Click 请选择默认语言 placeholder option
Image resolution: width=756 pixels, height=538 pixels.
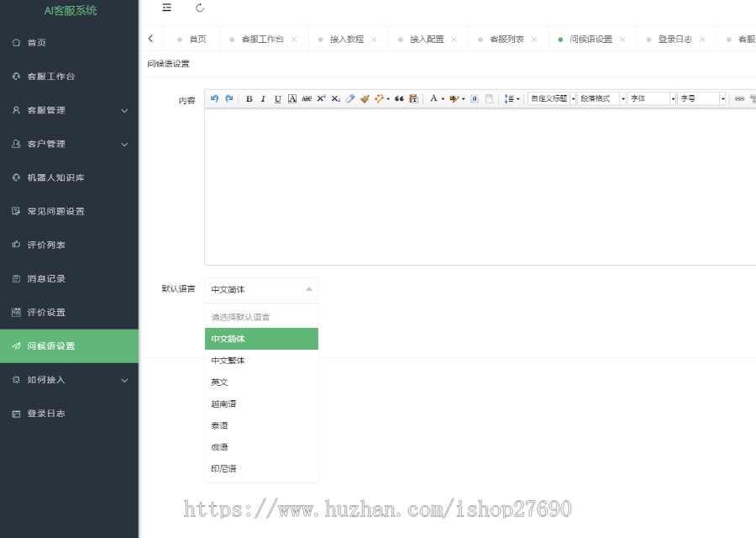(x=261, y=317)
